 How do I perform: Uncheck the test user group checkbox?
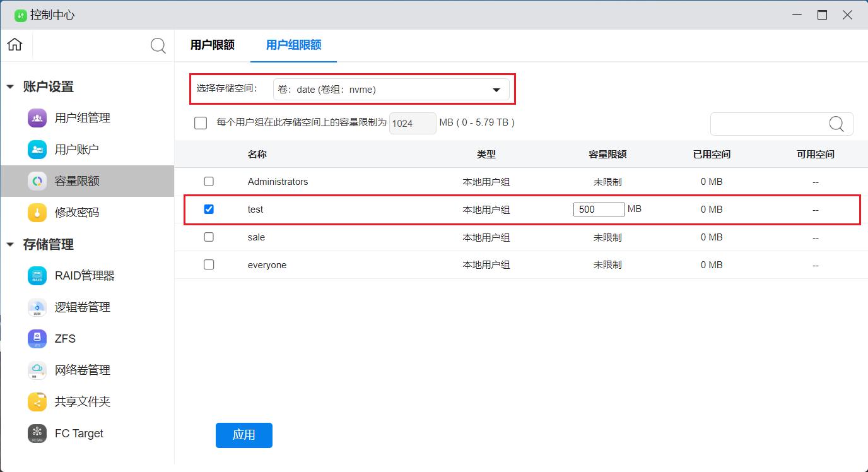[209, 209]
